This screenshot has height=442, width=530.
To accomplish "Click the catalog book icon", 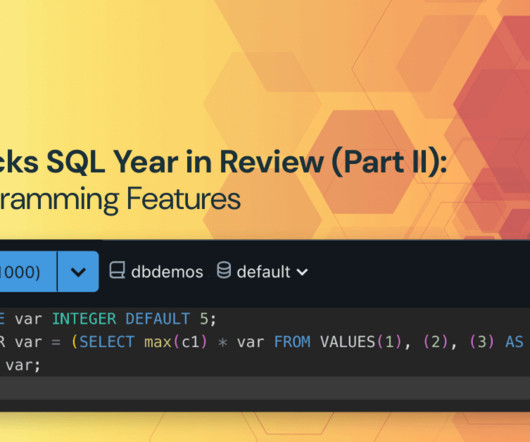I will (x=117, y=271).
